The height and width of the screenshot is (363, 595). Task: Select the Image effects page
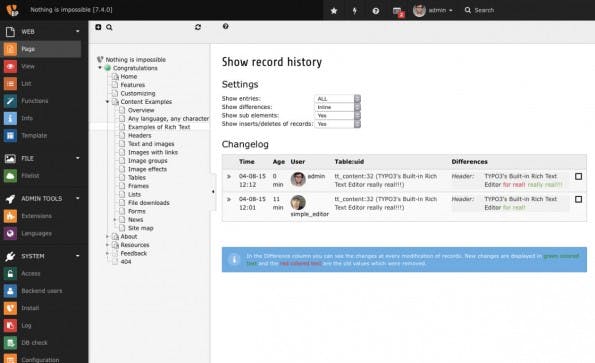pos(147,169)
